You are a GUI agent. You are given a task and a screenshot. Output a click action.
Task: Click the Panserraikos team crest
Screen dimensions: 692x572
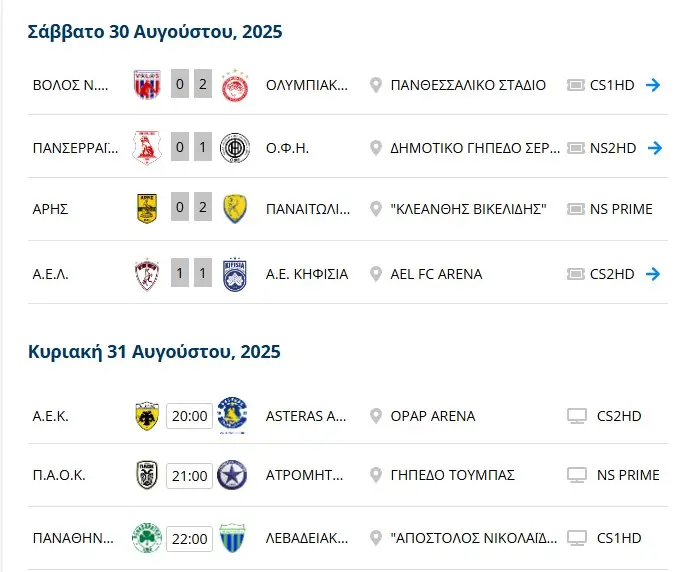[148, 148]
